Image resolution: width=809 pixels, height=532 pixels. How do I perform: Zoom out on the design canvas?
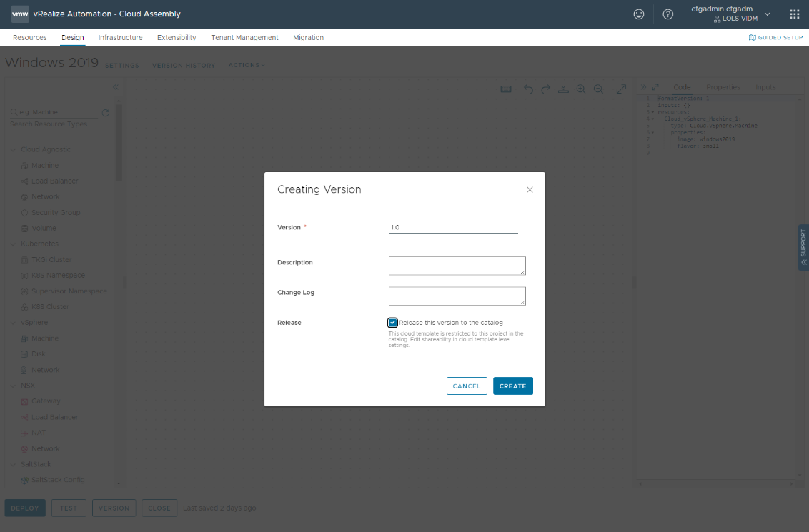[598, 89]
